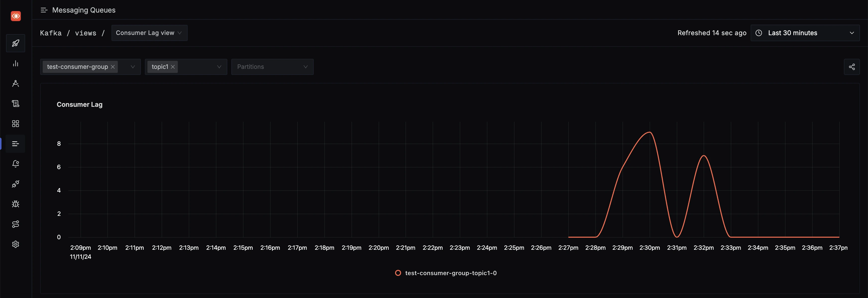Remove the topic1 tag
868x298 pixels.
173,67
